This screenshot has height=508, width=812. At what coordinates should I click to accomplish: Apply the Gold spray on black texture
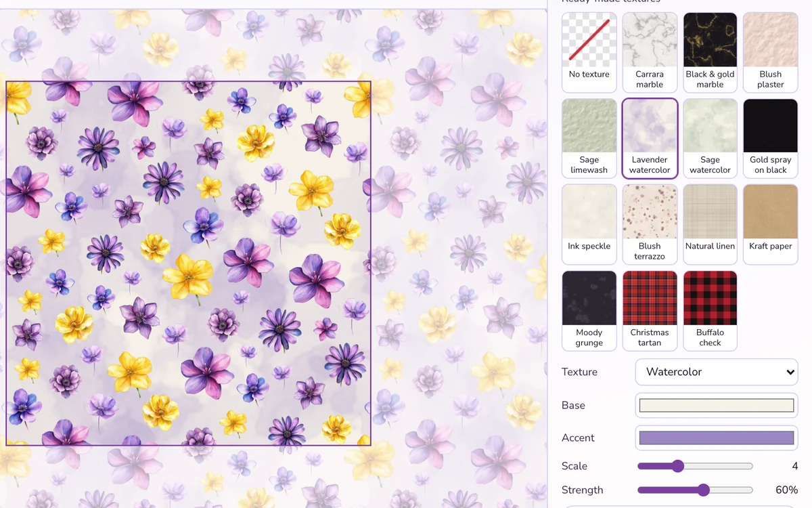point(771,138)
